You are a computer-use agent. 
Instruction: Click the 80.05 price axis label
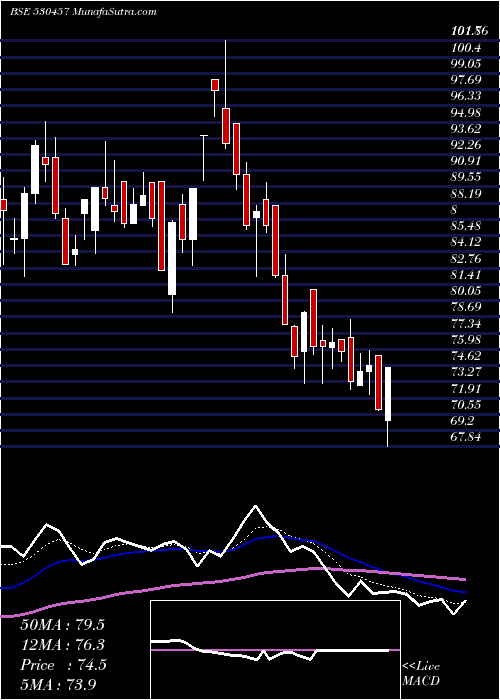[x=466, y=291]
